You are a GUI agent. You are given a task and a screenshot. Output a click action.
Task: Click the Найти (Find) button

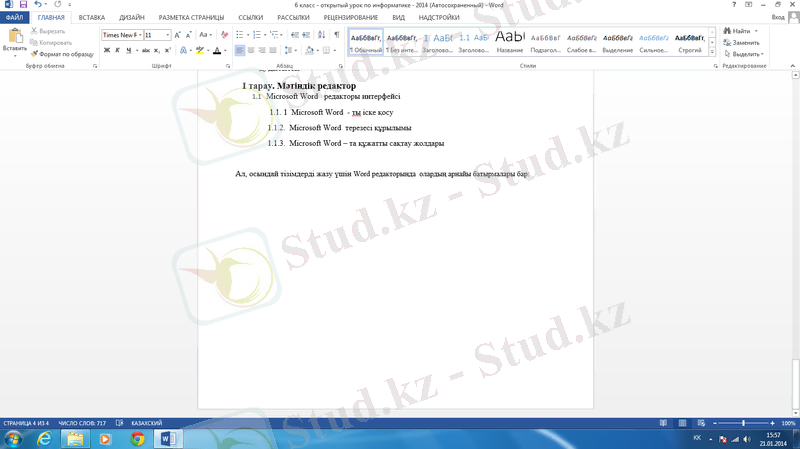coord(741,31)
